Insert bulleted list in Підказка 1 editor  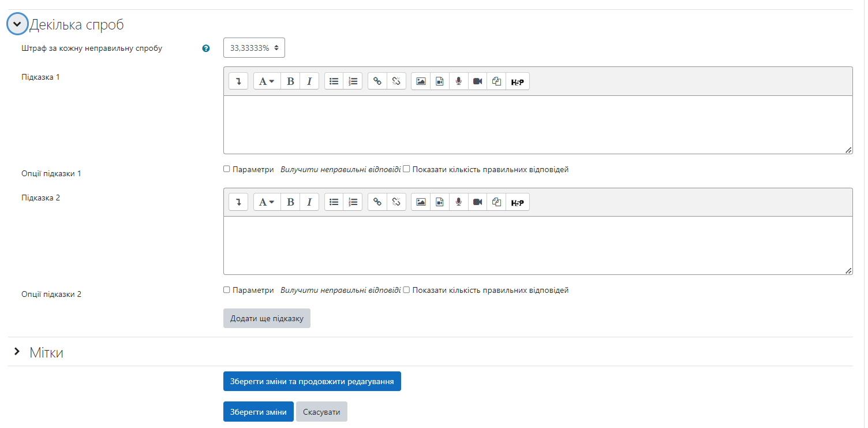(x=334, y=81)
